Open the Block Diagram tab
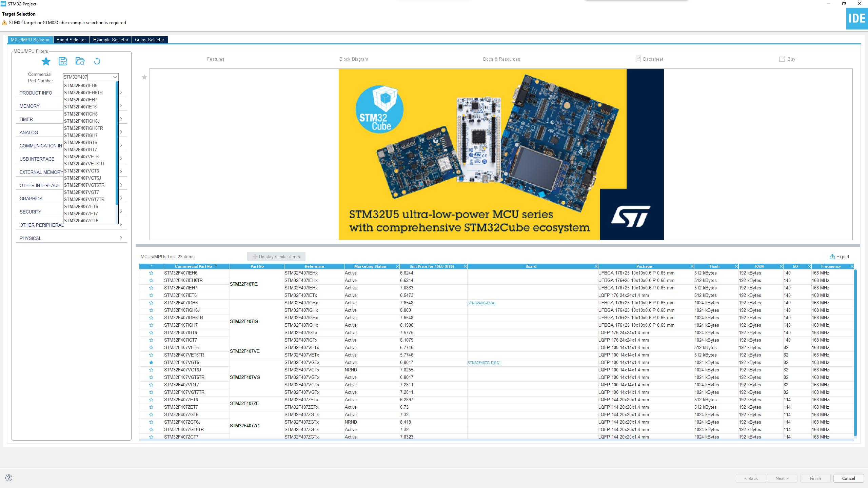This screenshot has height=488, width=868. (x=354, y=59)
